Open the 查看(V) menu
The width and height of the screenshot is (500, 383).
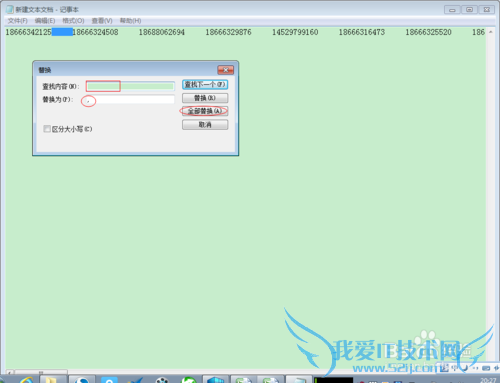point(102,21)
